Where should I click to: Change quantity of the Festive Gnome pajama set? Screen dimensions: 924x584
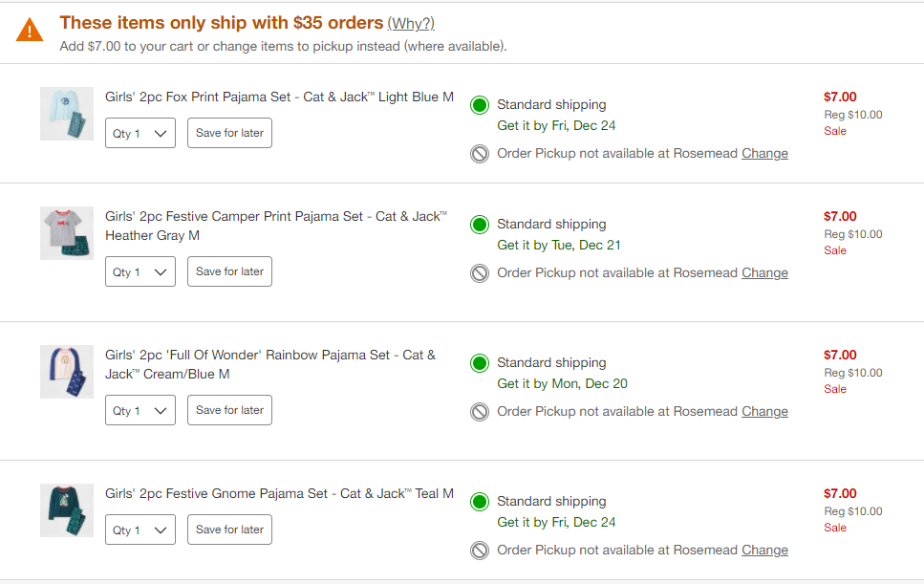[140, 530]
